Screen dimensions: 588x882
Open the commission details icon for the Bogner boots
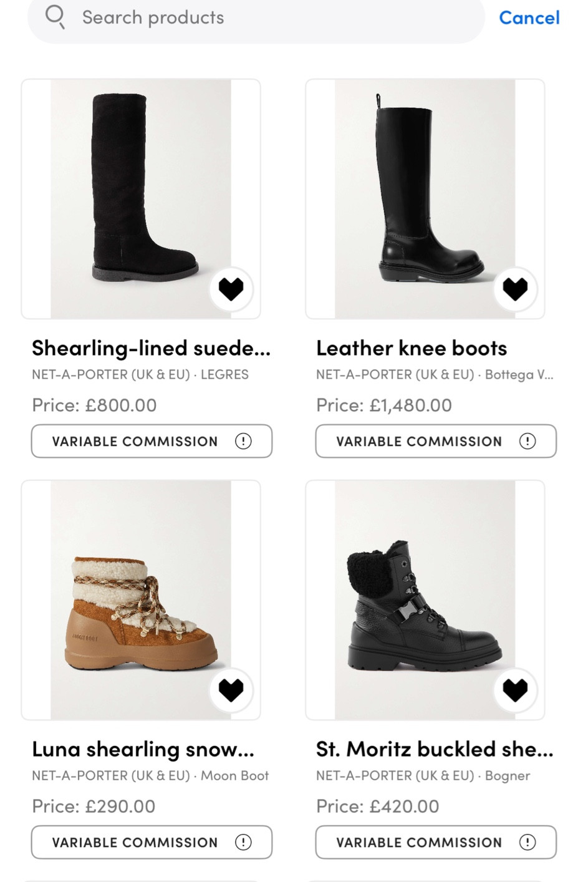coord(528,842)
